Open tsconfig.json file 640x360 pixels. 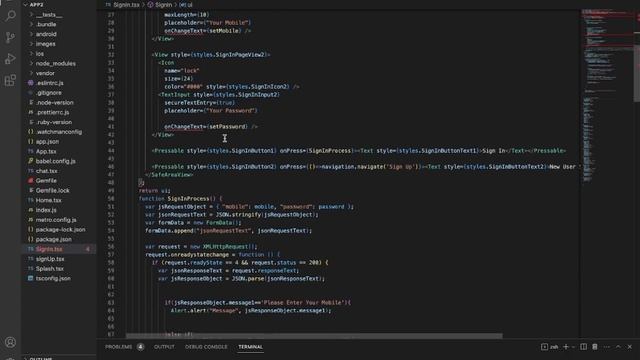point(53,278)
